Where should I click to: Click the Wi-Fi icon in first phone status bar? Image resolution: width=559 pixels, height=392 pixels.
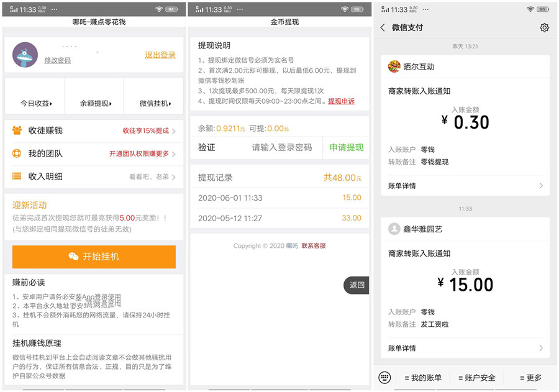[x=159, y=9]
